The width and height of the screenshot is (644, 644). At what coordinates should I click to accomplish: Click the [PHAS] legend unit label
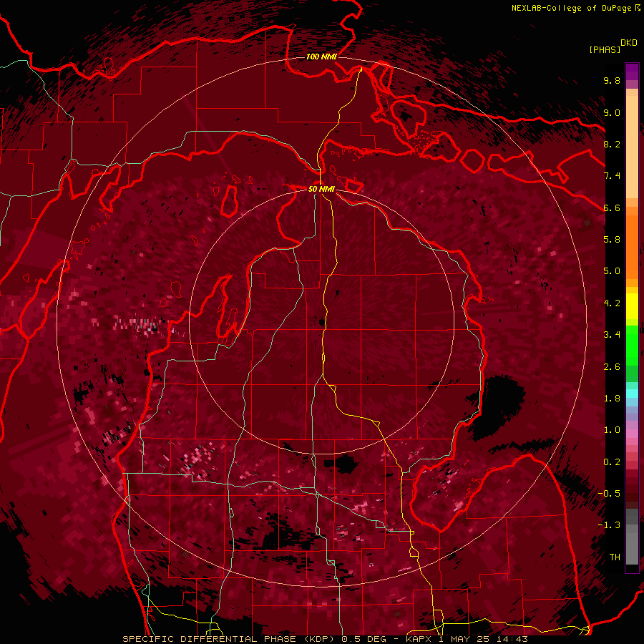click(605, 49)
